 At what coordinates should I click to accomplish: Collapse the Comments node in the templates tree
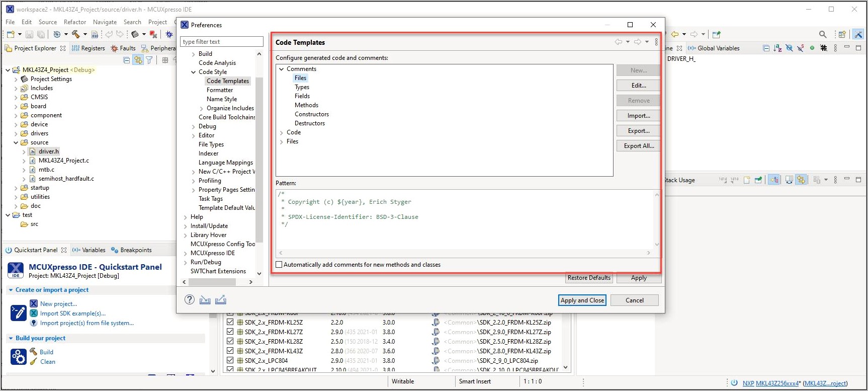tap(282, 69)
